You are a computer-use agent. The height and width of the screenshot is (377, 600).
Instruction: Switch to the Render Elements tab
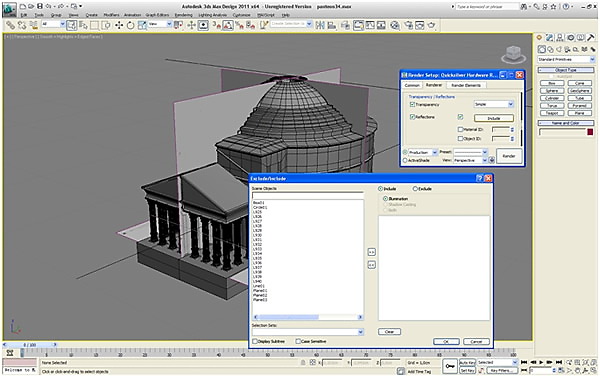click(466, 85)
